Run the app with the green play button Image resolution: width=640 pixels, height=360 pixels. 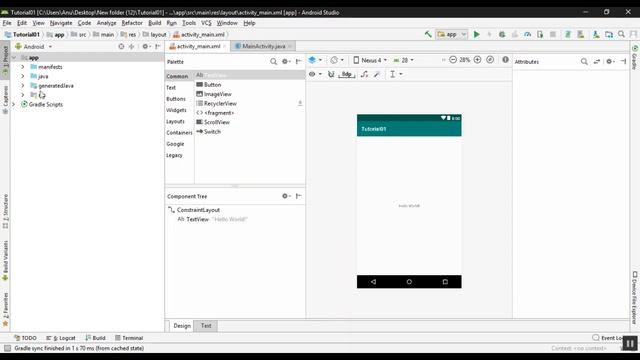pyautogui.click(x=476, y=35)
